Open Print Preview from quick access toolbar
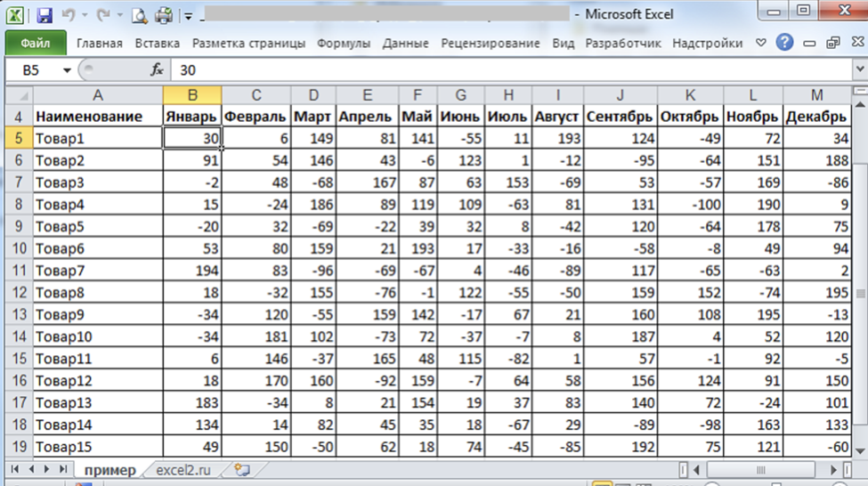The width and height of the screenshot is (868, 486). (139, 15)
